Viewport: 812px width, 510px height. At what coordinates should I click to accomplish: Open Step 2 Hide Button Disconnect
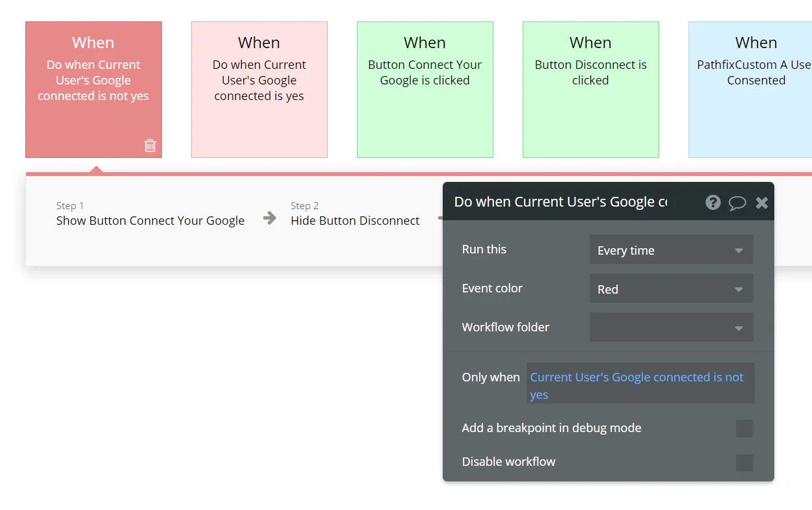tap(355, 214)
